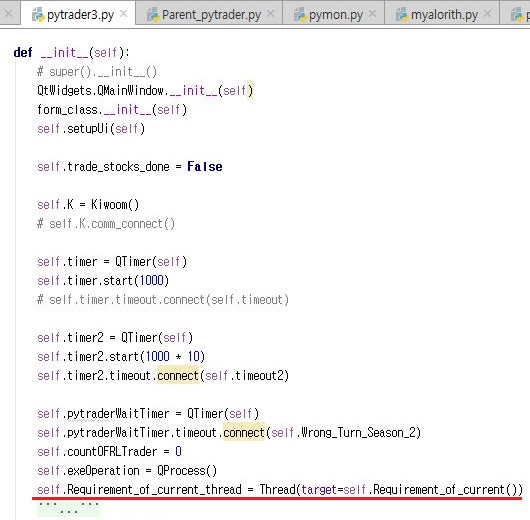Click 'self.trade_stocks_done = False' line

tap(130, 166)
